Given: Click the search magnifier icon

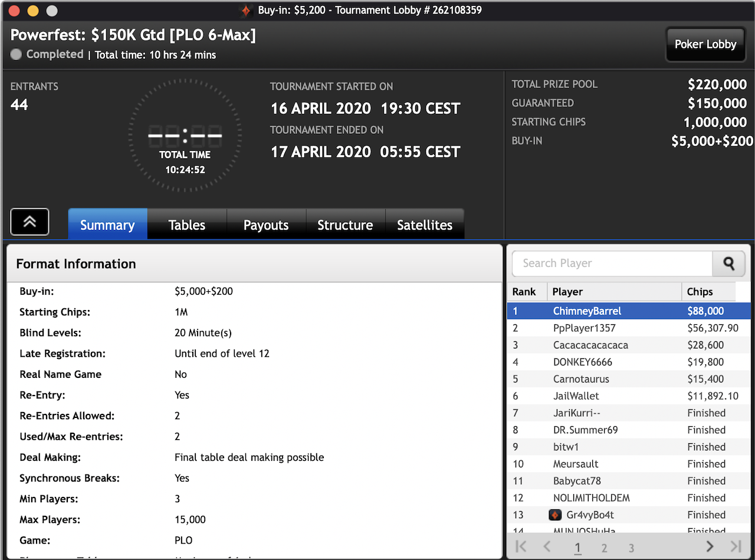Looking at the screenshot, I should click(728, 263).
